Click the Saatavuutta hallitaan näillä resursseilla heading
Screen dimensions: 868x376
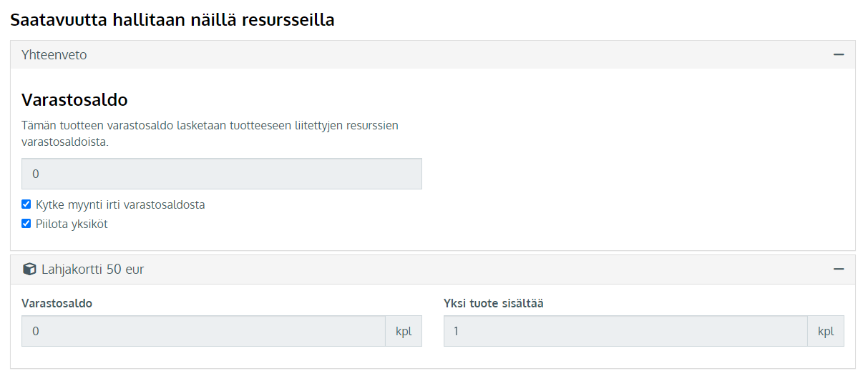(x=172, y=19)
